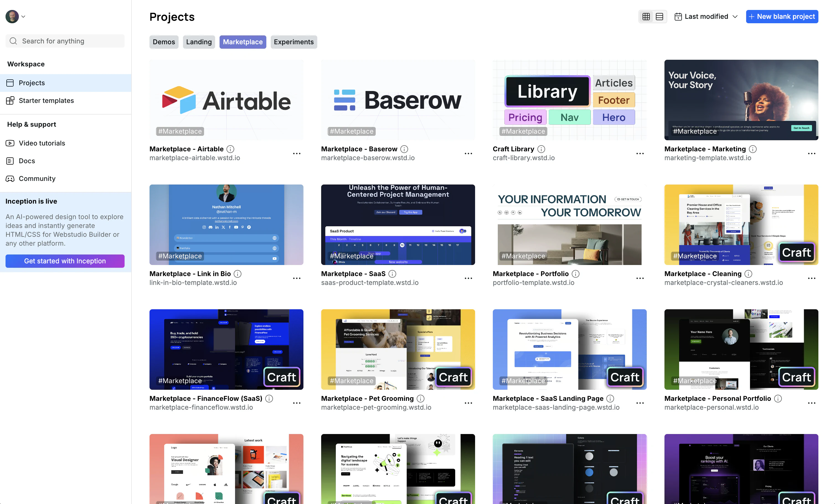Click the portfolio-template.wstd.io link

click(x=534, y=283)
